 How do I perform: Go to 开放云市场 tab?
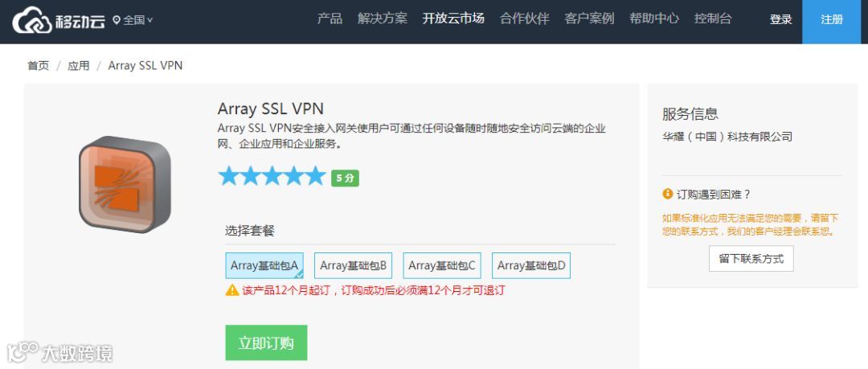(x=453, y=18)
